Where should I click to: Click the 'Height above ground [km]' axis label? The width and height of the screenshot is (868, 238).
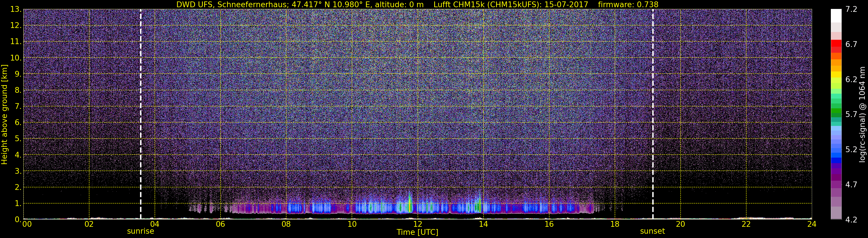tap(4, 115)
